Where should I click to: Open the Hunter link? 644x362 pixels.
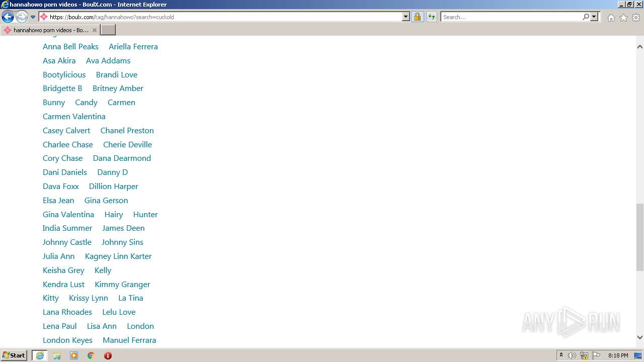145,214
